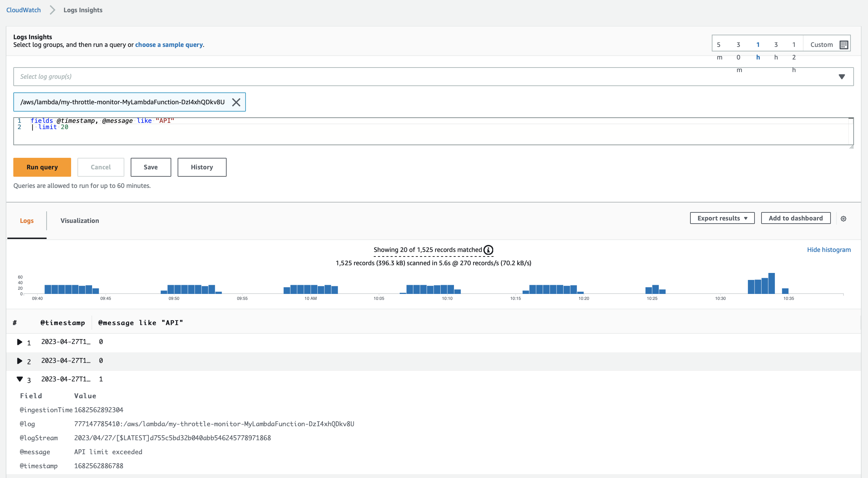The width and height of the screenshot is (868, 478).
Task: Click the records matched info icon
Action: 488,250
